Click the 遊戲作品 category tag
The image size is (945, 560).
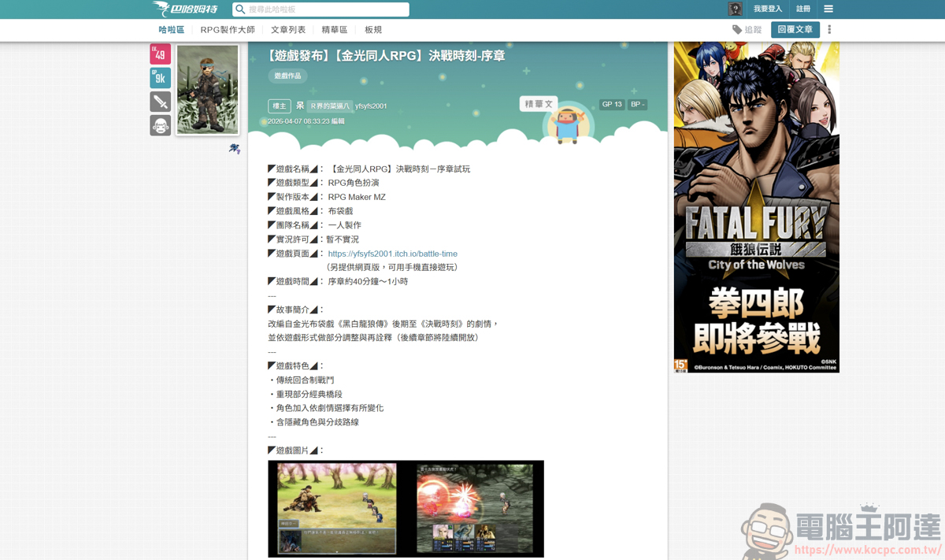[x=287, y=76]
